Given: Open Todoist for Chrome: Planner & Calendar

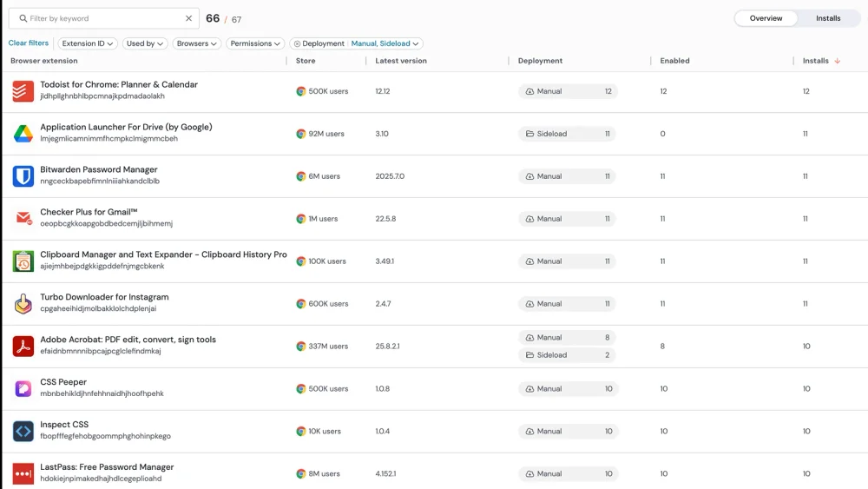Looking at the screenshot, I should click(x=119, y=85).
